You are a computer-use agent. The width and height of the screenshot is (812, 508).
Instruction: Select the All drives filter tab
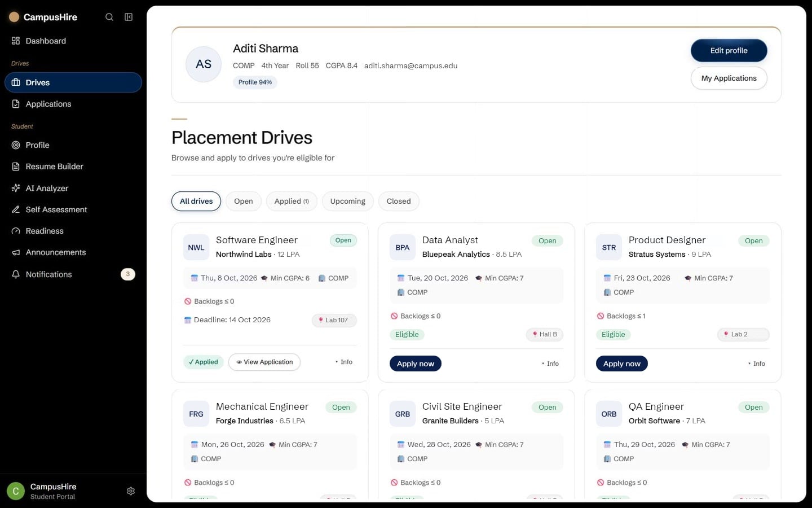coord(196,201)
